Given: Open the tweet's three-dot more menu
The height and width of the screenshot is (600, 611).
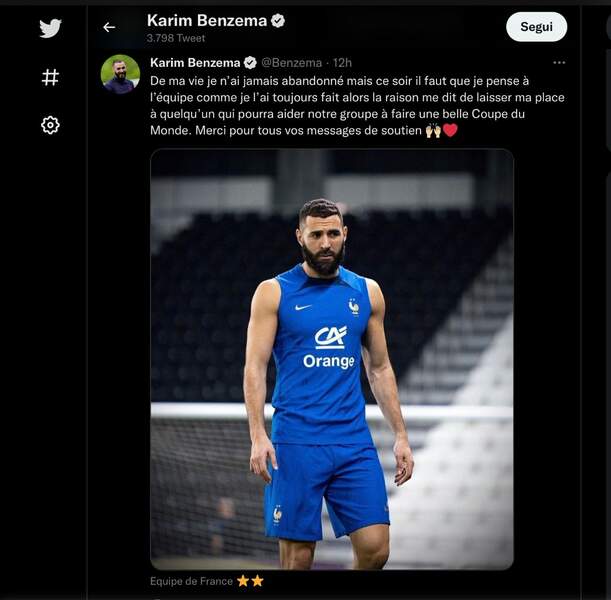Looking at the screenshot, I should [x=559, y=62].
